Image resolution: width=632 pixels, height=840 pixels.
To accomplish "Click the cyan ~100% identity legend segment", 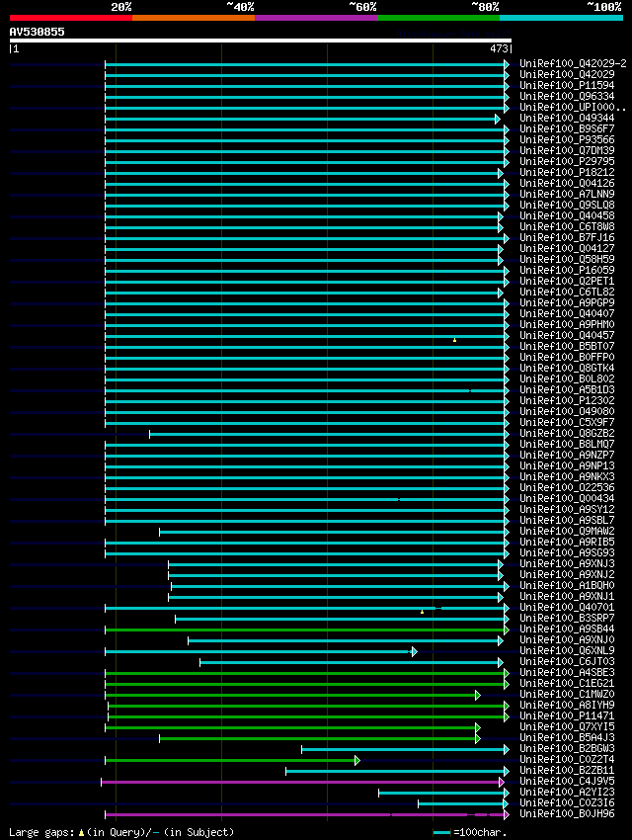I will point(561,18).
